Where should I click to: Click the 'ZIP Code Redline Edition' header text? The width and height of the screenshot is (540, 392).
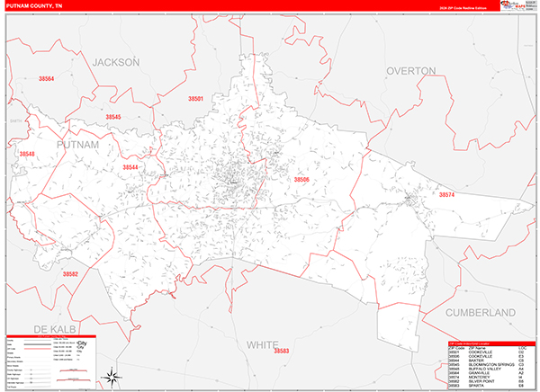pyautogui.click(x=463, y=8)
